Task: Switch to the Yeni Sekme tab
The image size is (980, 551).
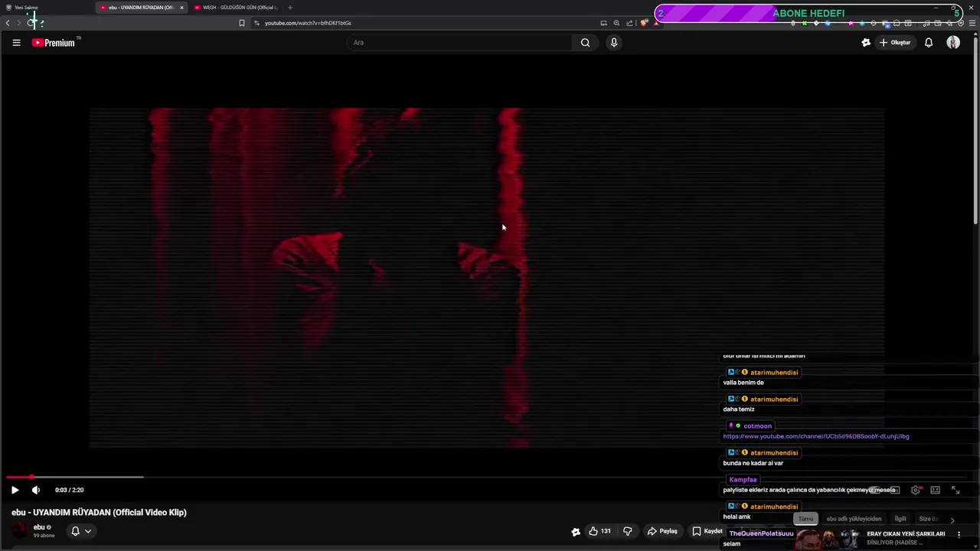Action: (26, 8)
